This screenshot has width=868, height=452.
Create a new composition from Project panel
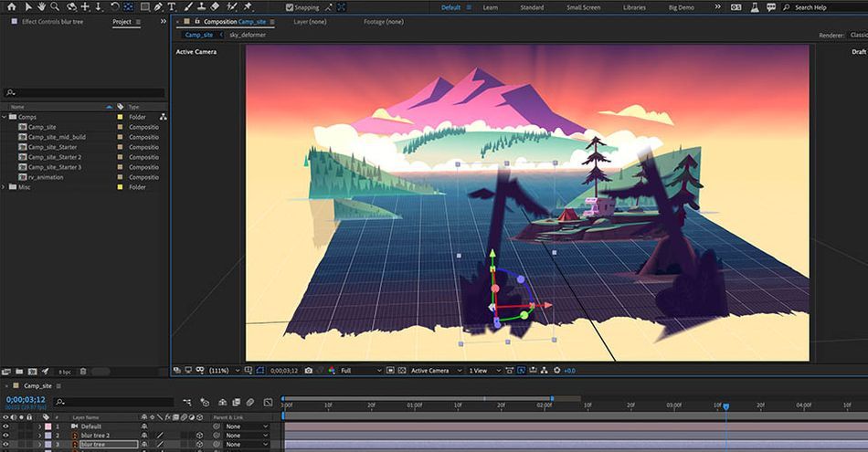(33, 372)
